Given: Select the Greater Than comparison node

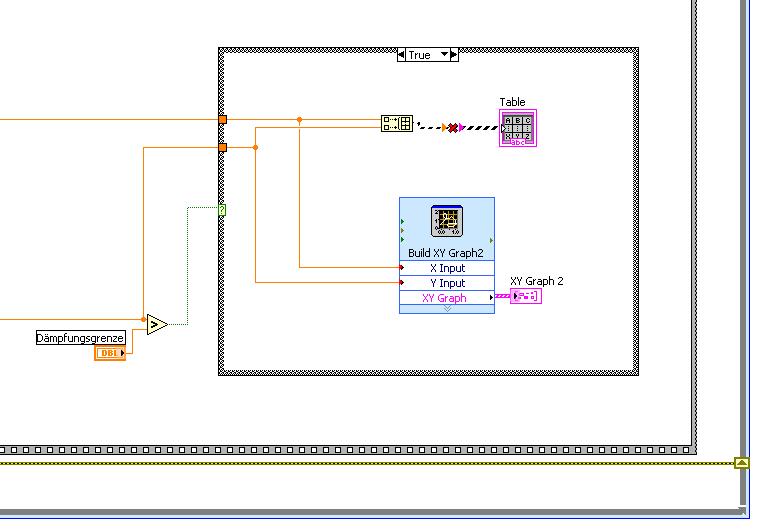Looking at the screenshot, I should pos(157,325).
